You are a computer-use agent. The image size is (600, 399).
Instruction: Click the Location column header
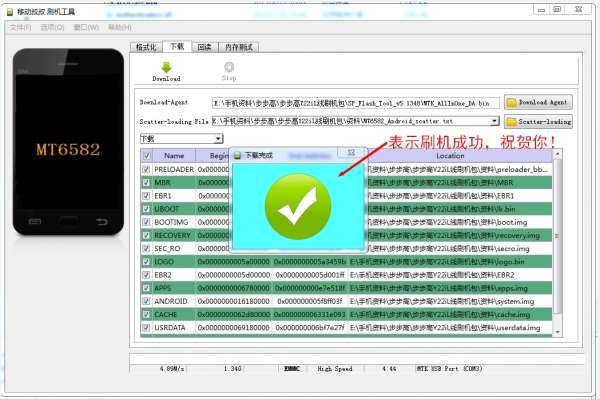tap(450, 156)
